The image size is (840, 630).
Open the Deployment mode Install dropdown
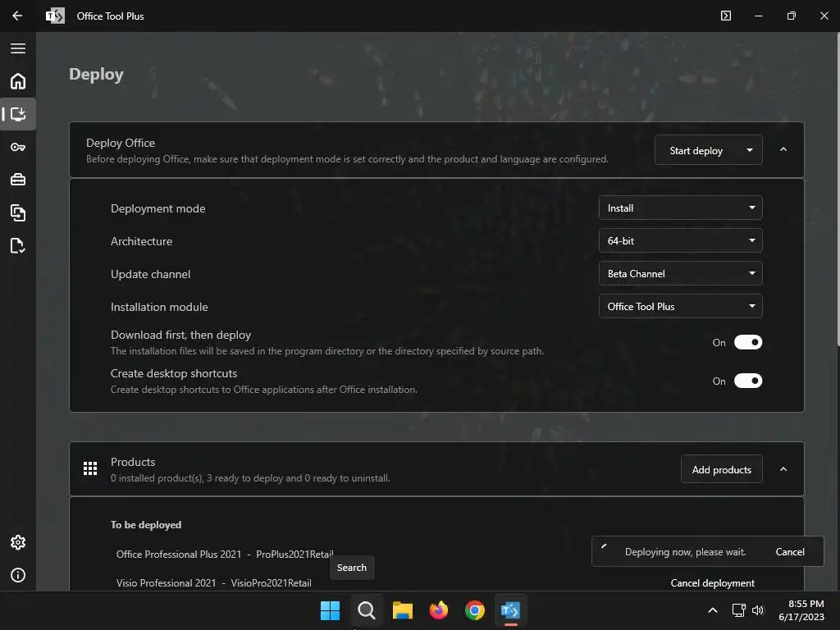click(680, 208)
